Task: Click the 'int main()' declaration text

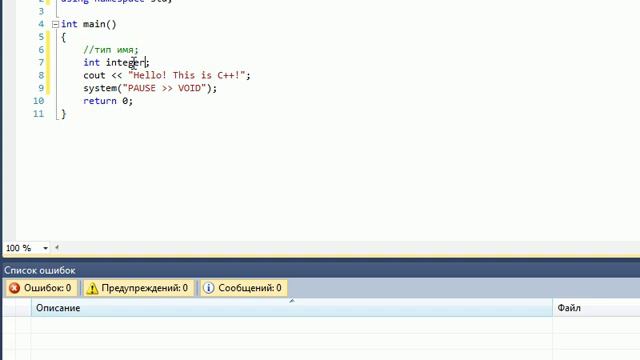Action: (x=89, y=24)
